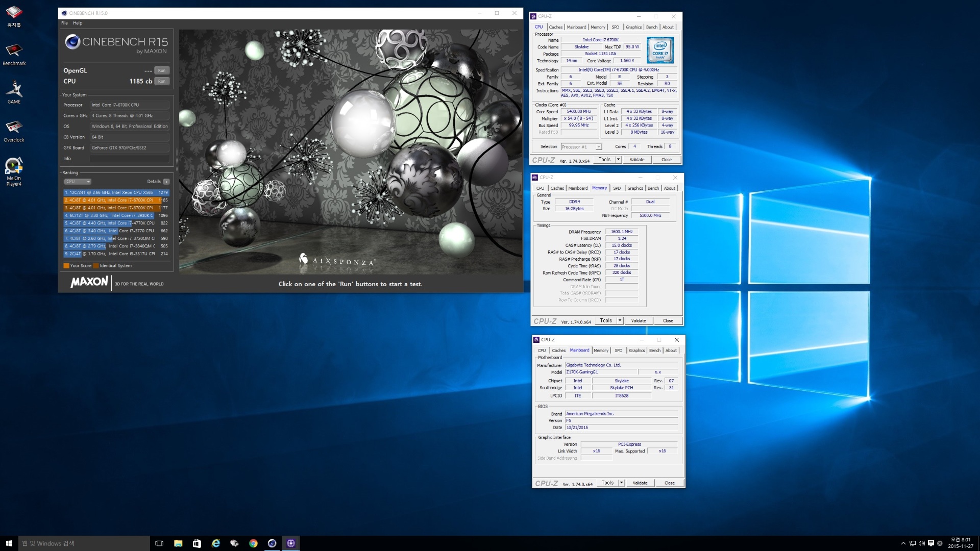The height and width of the screenshot is (551, 980).
Task: Open the Recycle Bin desktop icon
Action: click(x=14, y=16)
